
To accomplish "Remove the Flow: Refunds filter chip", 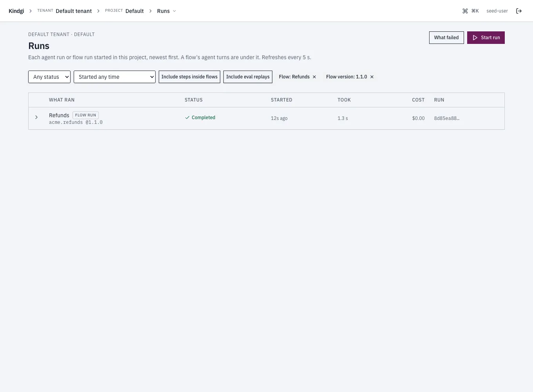I will click(314, 77).
